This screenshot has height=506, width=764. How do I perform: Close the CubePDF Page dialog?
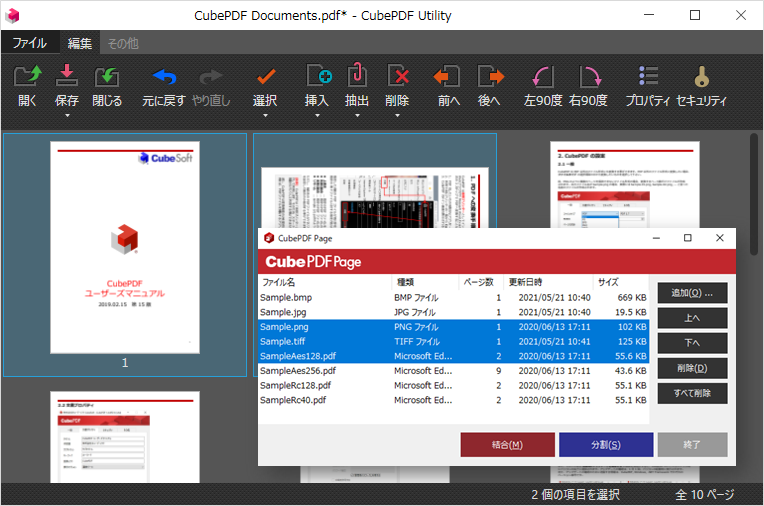point(720,238)
